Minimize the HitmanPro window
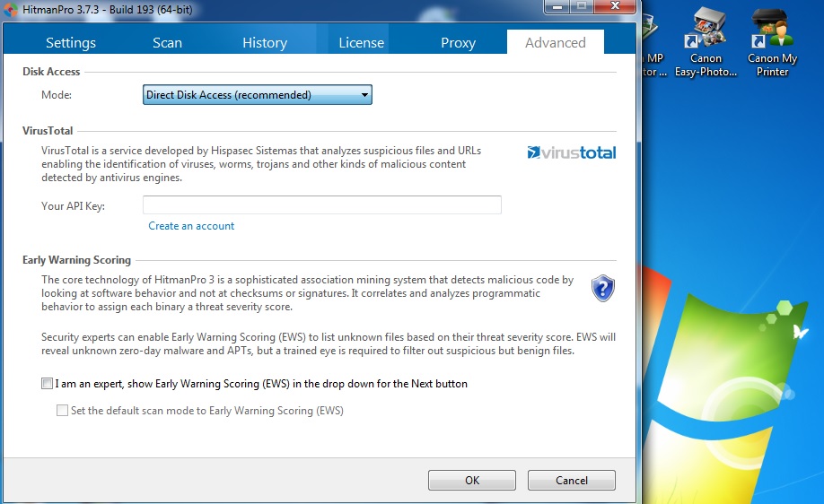Screen dimensions: 824x504 point(557,7)
